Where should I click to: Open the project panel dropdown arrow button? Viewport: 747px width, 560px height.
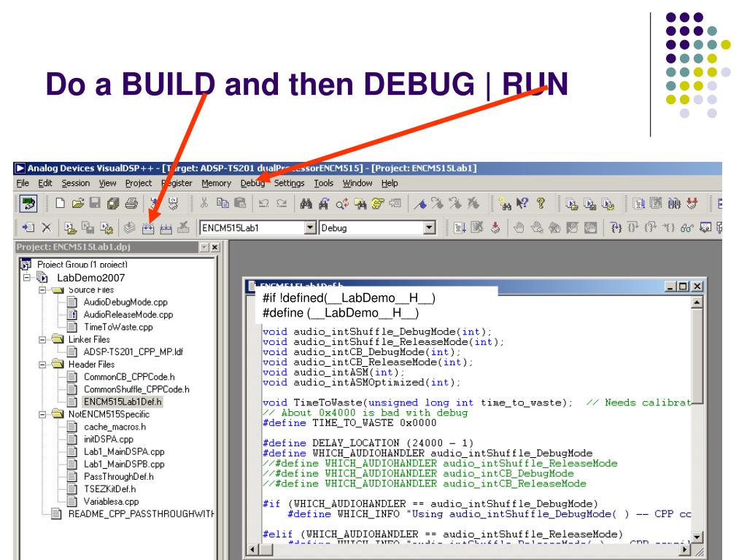tap(204, 247)
